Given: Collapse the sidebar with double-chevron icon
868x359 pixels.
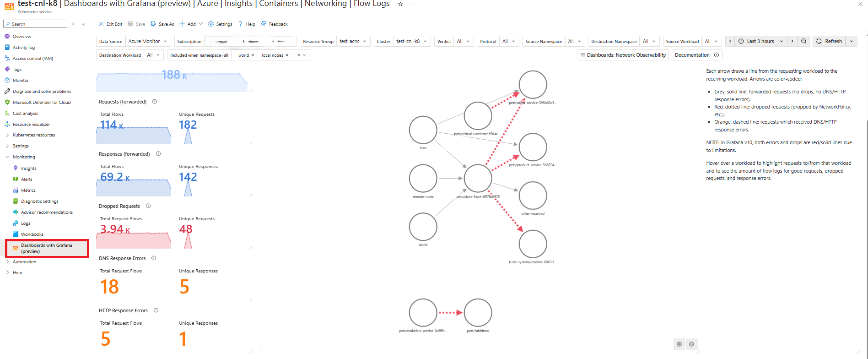Looking at the screenshot, I should (83, 24).
